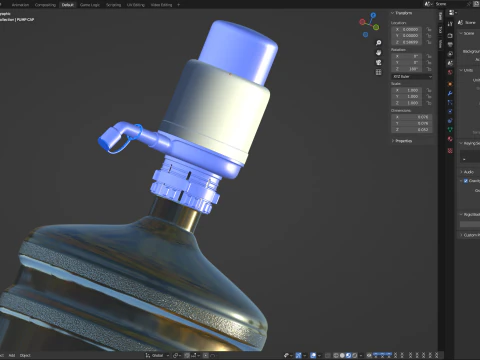480x360 pixels.
Task: Toggle camera view with the camera icon
Action: (x=378, y=62)
